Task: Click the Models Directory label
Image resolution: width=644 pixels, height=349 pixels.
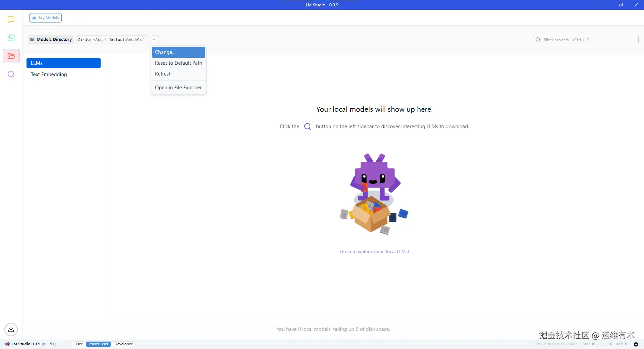Action: [51, 40]
